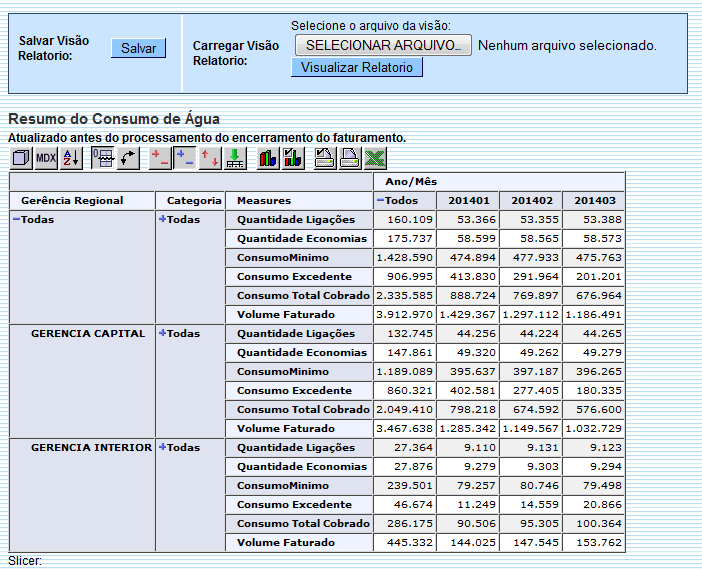Collapse the Todas Gerência Regional member
Image resolution: width=702 pixels, height=570 pixels.
[x=16, y=220]
